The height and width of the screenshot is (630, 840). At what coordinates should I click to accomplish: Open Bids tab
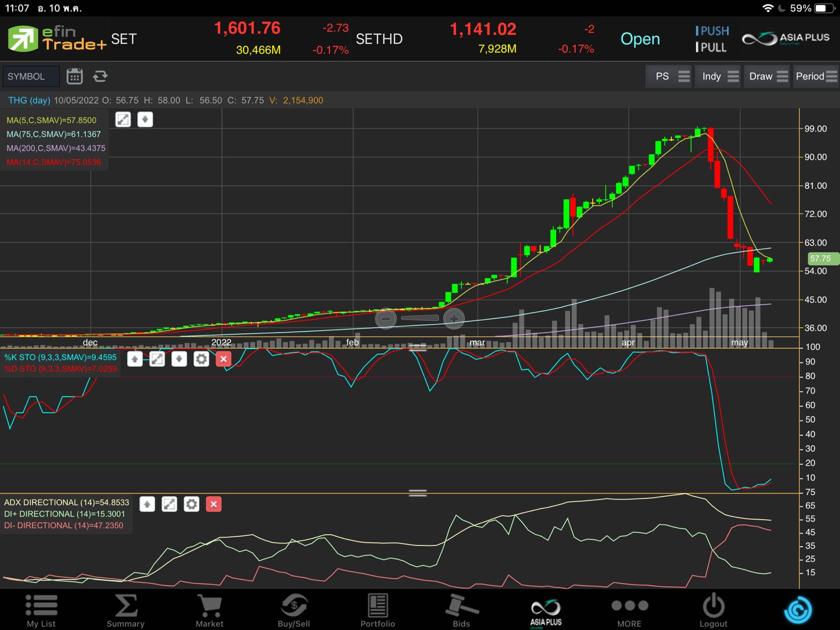[x=461, y=610]
